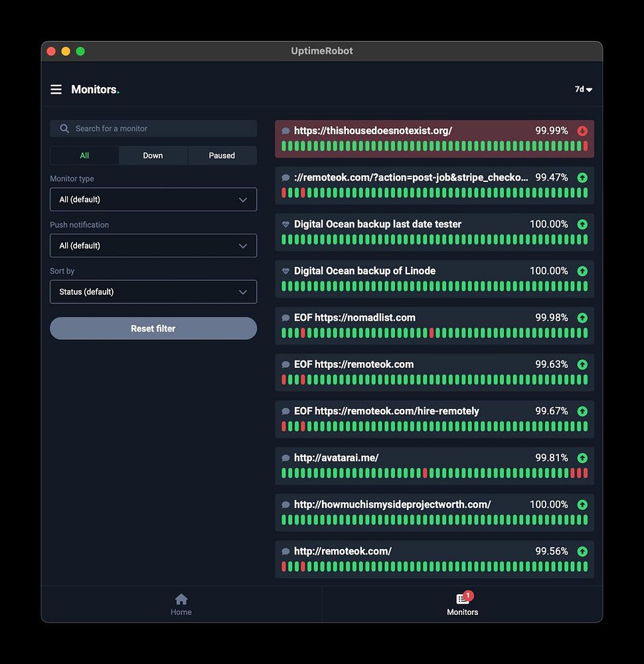Screen dimensions: 644x664
Task: Click the 99.63% uptime value
Action: (551, 364)
